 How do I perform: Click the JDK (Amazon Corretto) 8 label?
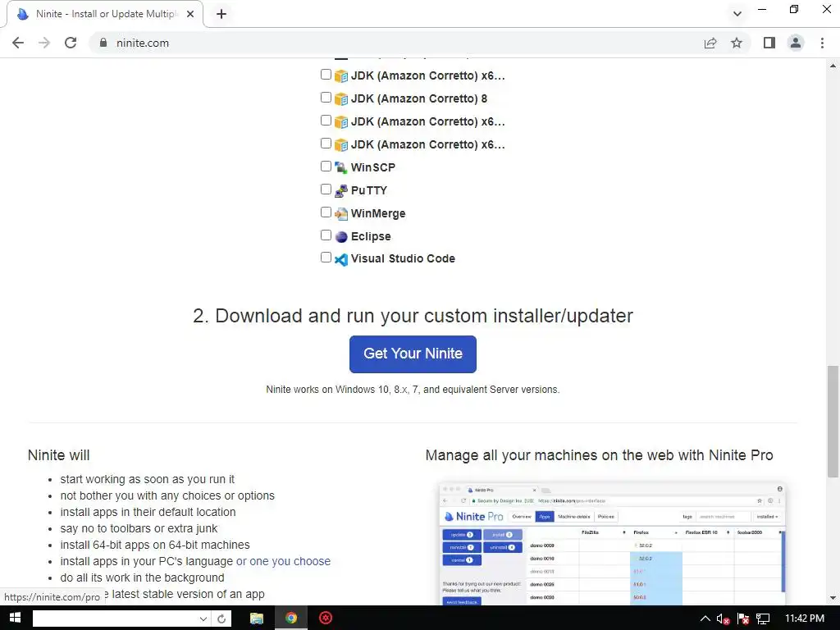(x=419, y=98)
